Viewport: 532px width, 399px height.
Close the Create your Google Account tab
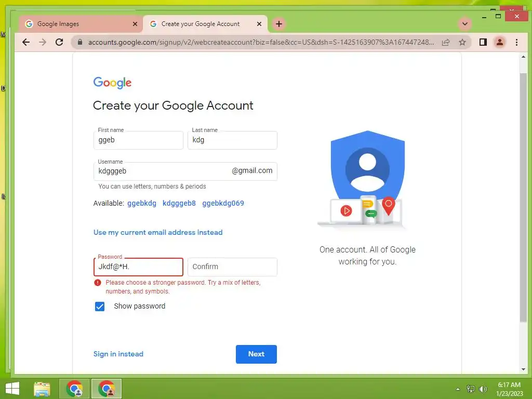pyautogui.click(x=259, y=24)
